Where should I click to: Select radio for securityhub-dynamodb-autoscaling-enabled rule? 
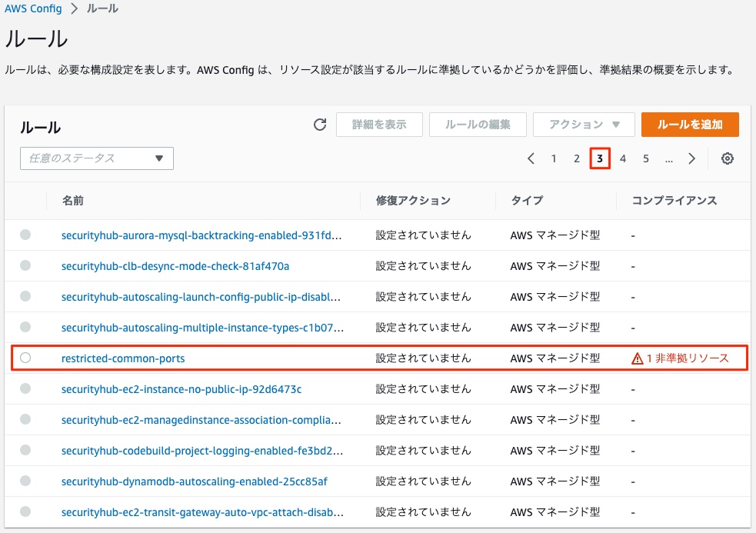click(x=25, y=481)
